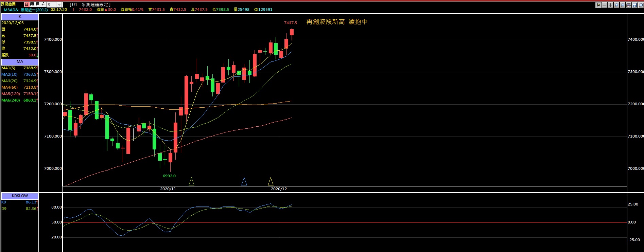Click the yellow-green triangle marker on timeline
This screenshot has height=252, width=644.
click(x=191, y=181)
